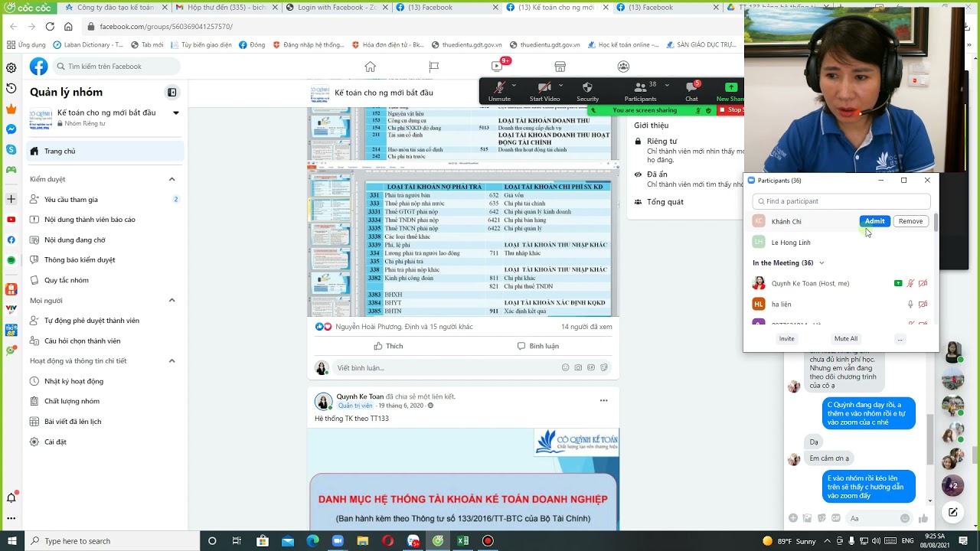Image resolution: width=980 pixels, height=551 pixels.
Task: Click the Facebook logo icon
Action: click(38, 67)
